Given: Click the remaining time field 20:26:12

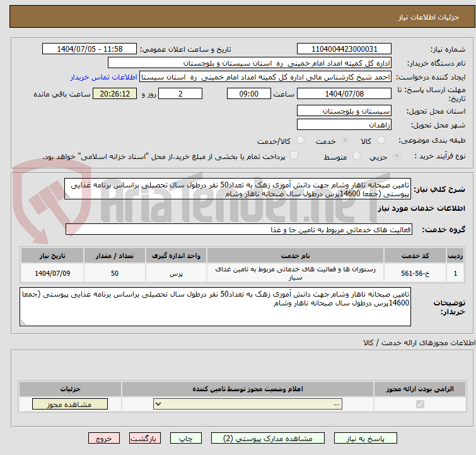Looking at the screenshot, I should click(x=115, y=93).
